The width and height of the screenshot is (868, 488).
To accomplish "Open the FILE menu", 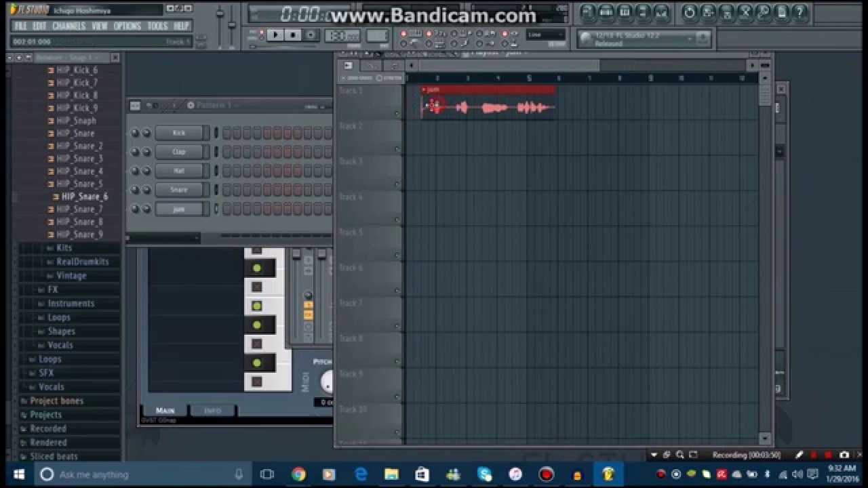I will coord(20,26).
